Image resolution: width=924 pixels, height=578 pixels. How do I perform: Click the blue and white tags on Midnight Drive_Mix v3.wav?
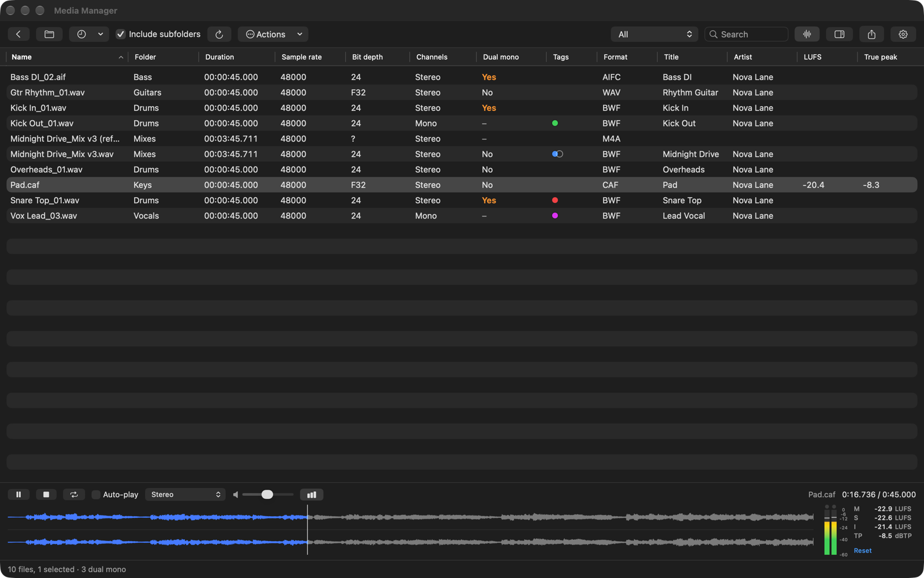pyautogui.click(x=557, y=154)
